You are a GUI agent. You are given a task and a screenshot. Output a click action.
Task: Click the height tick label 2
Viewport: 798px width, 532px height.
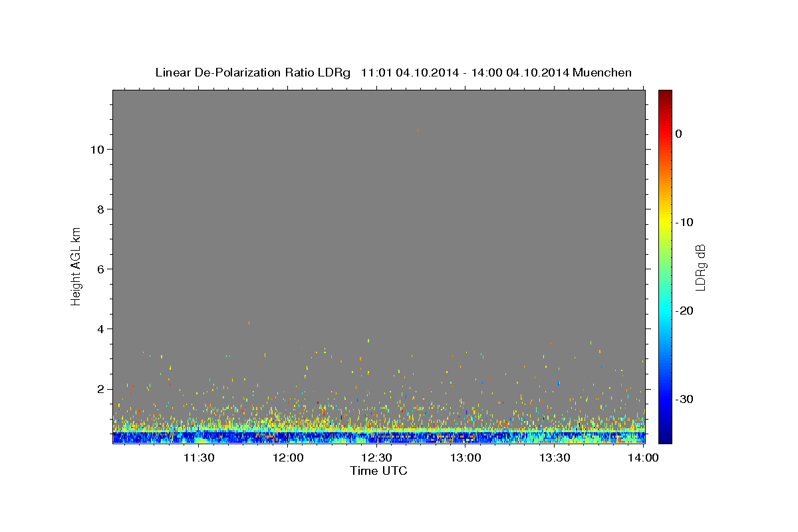click(x=99, y=389)
